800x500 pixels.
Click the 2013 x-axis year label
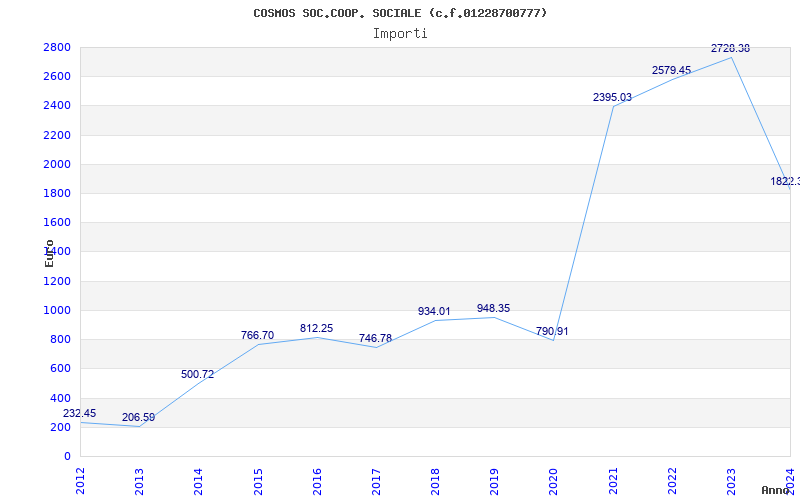tap(139, 481)
